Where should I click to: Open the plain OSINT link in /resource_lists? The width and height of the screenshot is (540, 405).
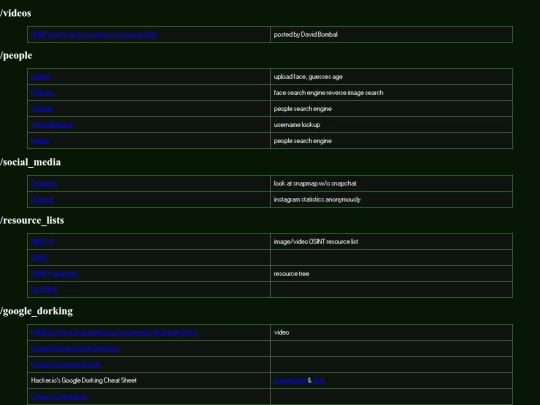pos(39,258)
